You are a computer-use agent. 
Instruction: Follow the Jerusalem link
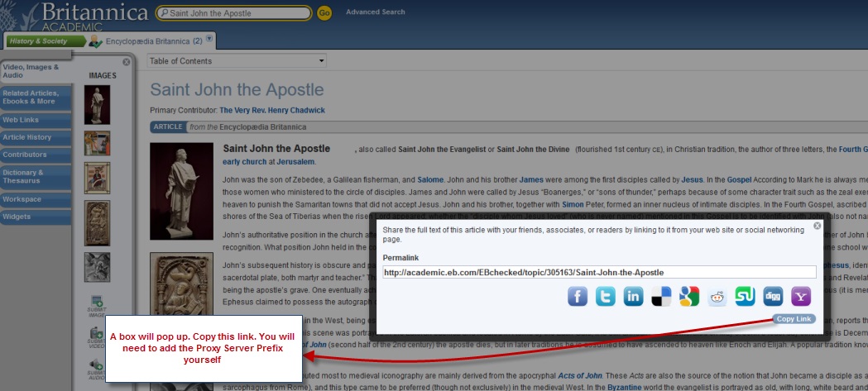tap(295, 162)
